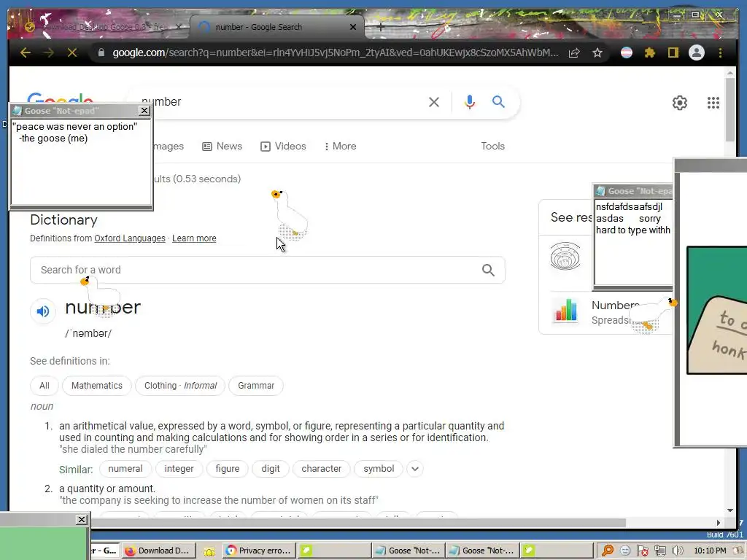Click the address bar URL
Image resolution: width=747 pixels, height=560 pixels.
tap(336, 52)
